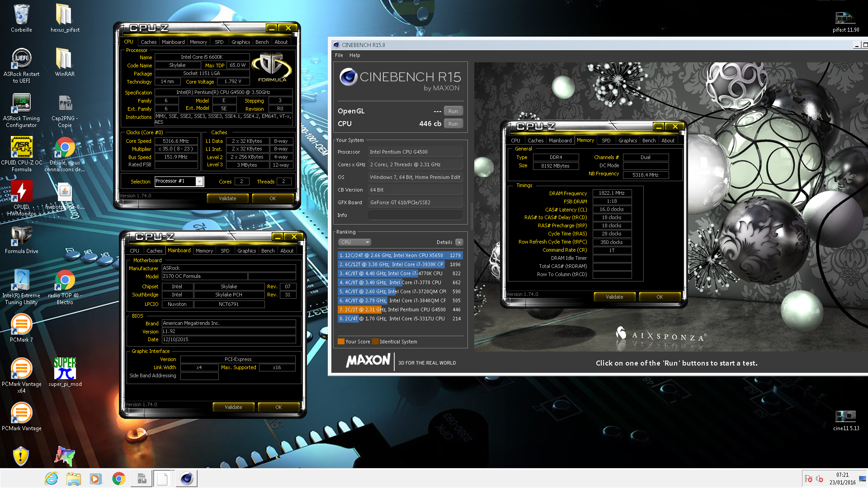
Task: Switch to Caches tab in top CPU-Z window
Action: pos(148,42)
